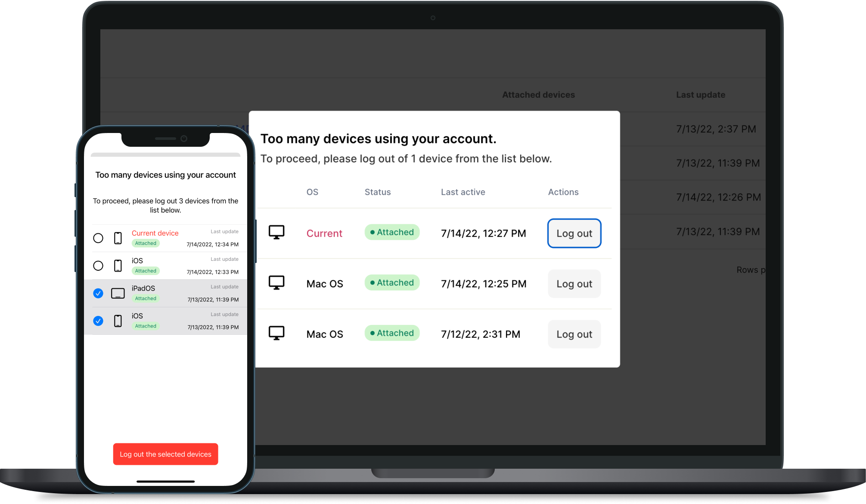The image size is (866, 504).
Task: Click Log out for Mac OS last active 12:25
Action: coord(574,283)
